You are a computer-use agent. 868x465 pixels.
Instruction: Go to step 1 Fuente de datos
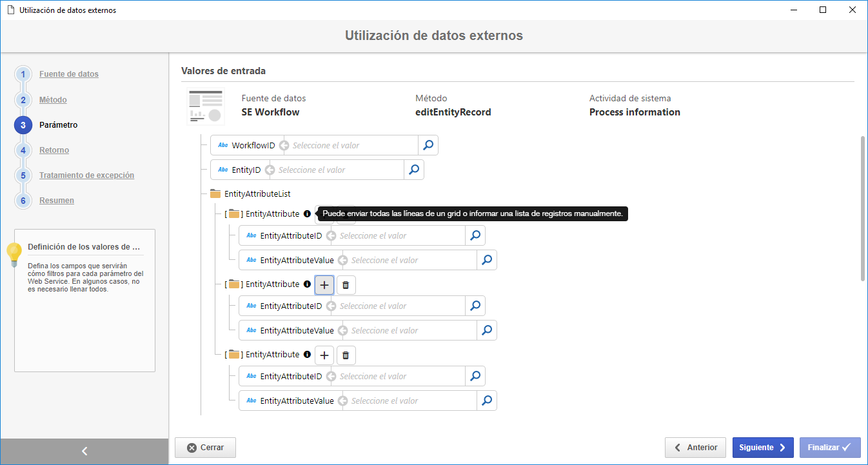69,74
